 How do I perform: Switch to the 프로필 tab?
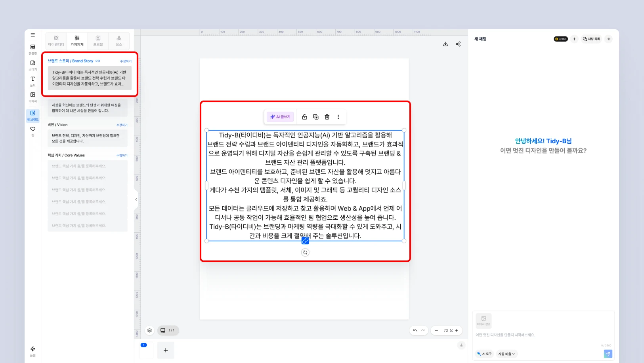98,41
